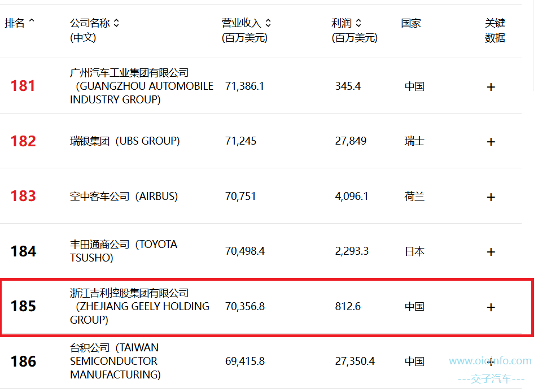Open 空中客车公司 (AIRBUS) company name
Image resolution: width=538 pixels, height=392 pixels.
pos(124,197)
